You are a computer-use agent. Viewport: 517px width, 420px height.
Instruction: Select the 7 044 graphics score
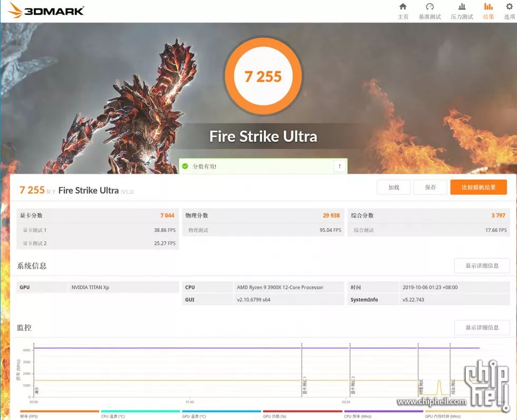coord(167,216)
